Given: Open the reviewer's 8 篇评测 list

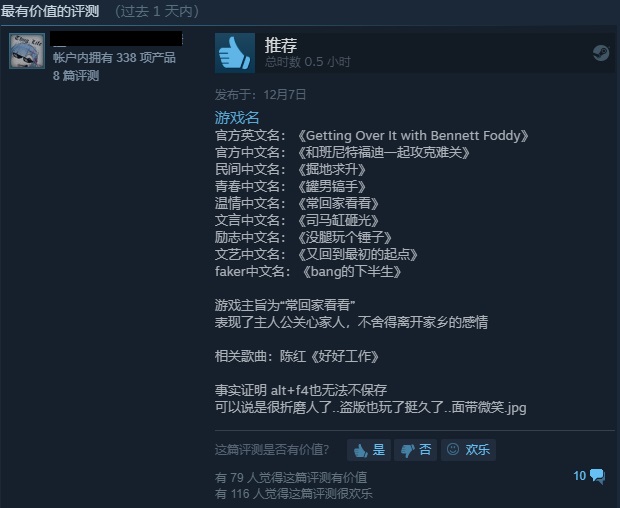Looking at the screenshot, I should 76,76.
